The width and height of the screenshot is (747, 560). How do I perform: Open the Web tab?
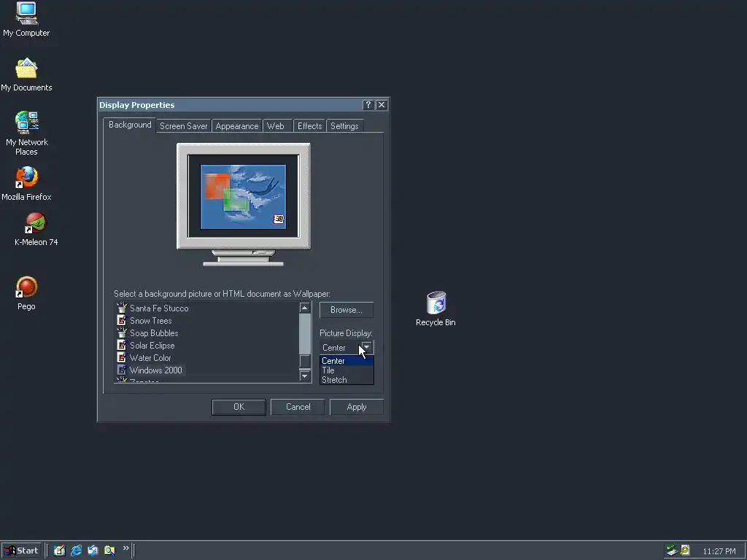click(x=275, y=126)
